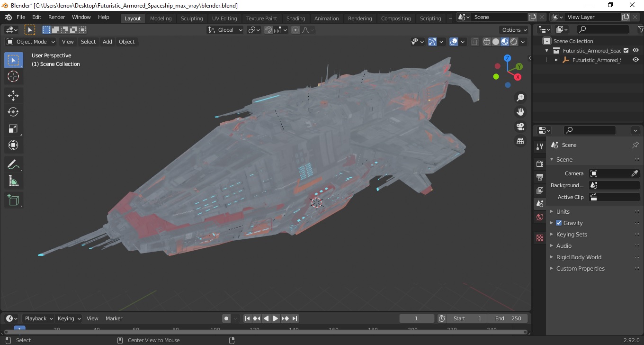Screen dimensions: 644x345
Task: Pin the Scene properties panel
Action: (635, 145)
